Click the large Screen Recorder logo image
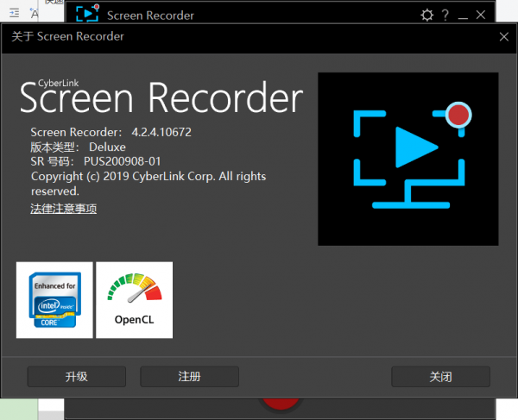Screen dimensions: 518x420 pos(408,159)
